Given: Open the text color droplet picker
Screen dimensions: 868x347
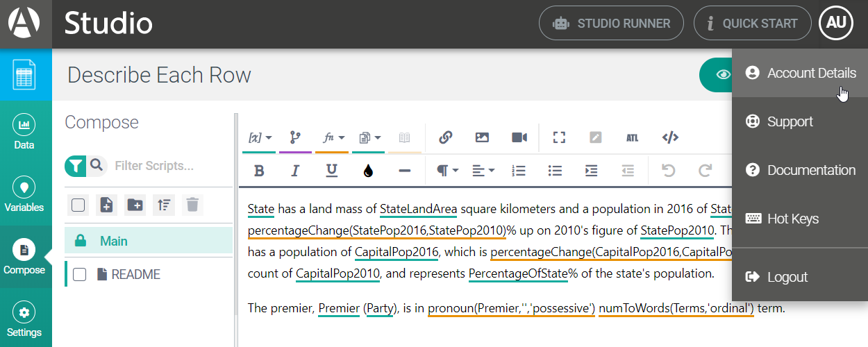Looking at the screenshot, I should [x=368, y=171].
